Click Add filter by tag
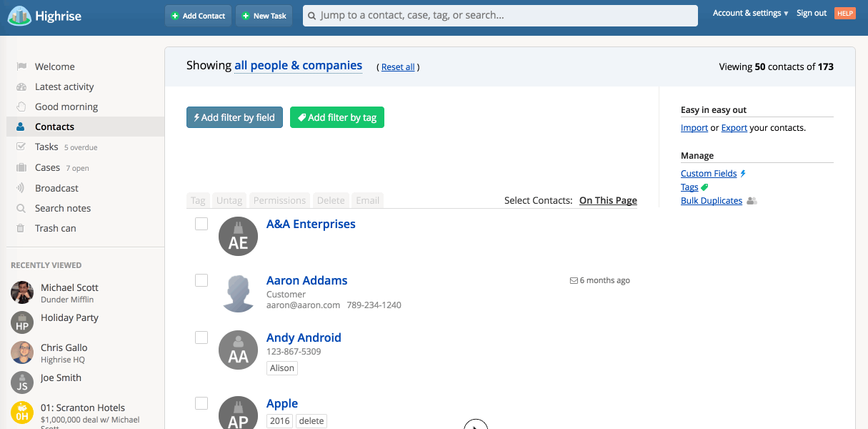 pyautogui.click(x=337, y=117)
